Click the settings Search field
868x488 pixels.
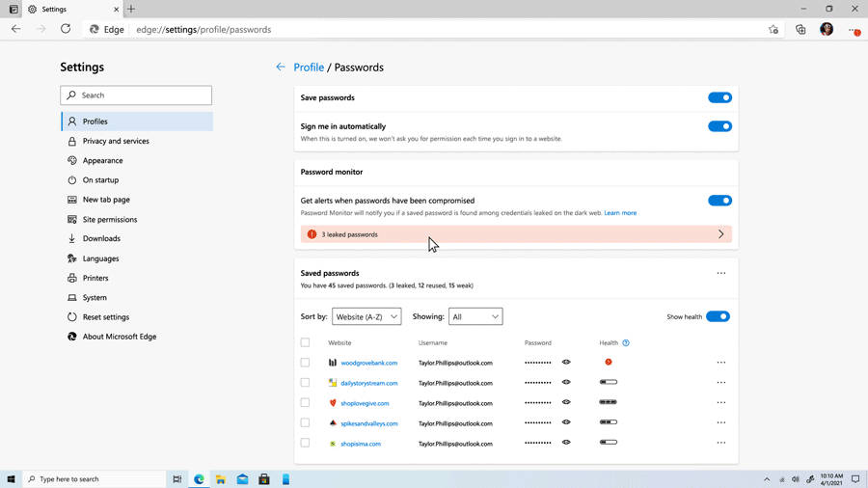click(136, 95)
